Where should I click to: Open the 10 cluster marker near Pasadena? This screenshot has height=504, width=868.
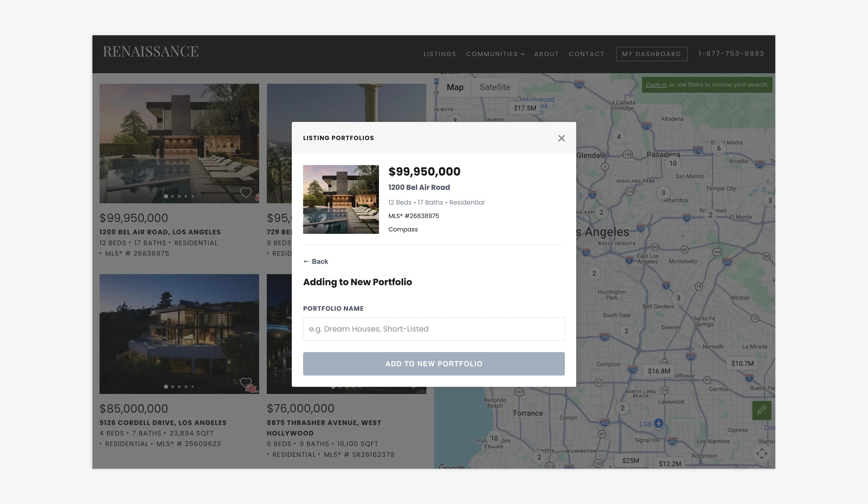tap(673, 163)
